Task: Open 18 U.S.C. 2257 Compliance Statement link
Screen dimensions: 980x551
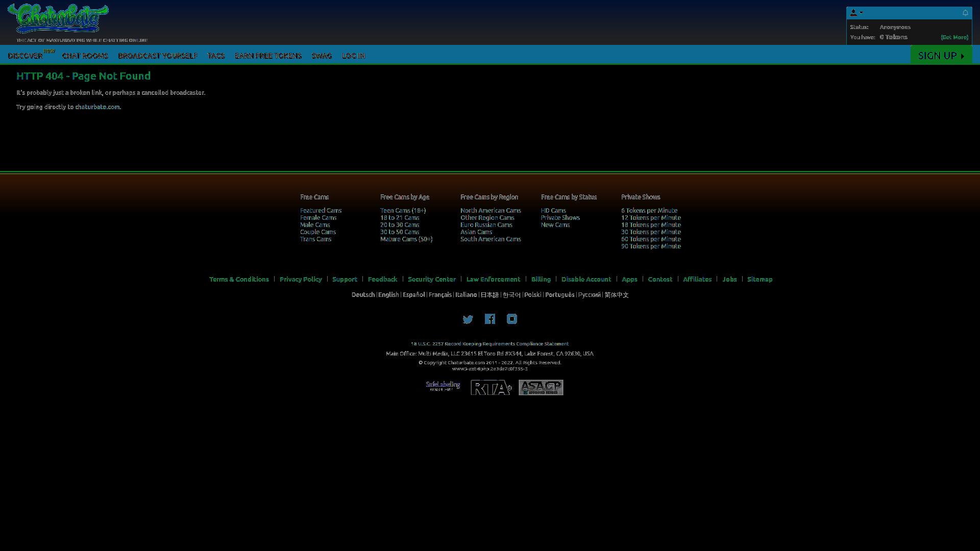Action: click(489, 344)
